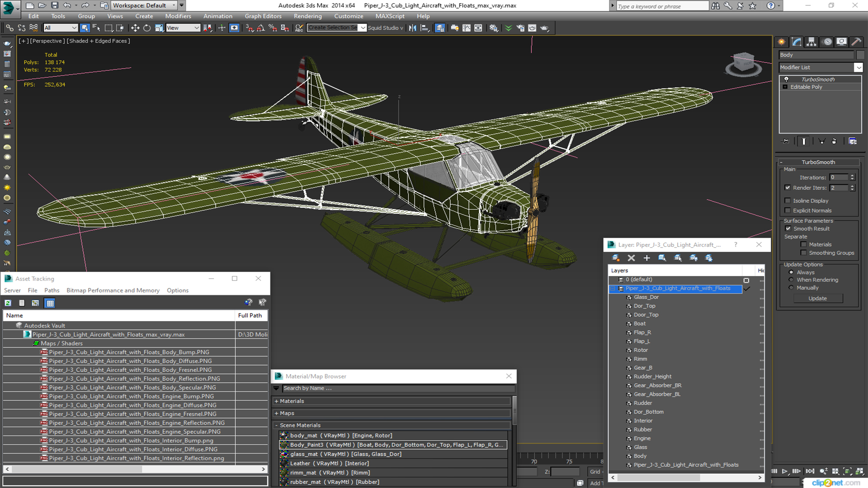Select the Always update option
The width and height of the screenshot is (868, 488).
[791, 272]
